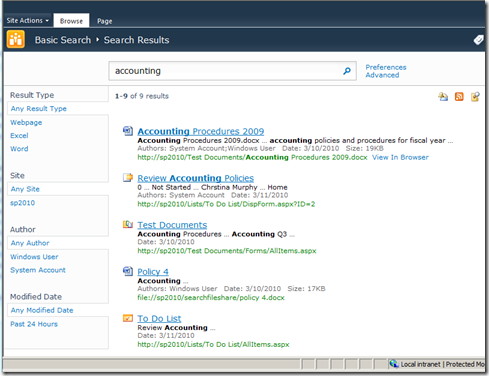
Task: Open Review Accounting Policies result
Action: (x=196, y=178)
